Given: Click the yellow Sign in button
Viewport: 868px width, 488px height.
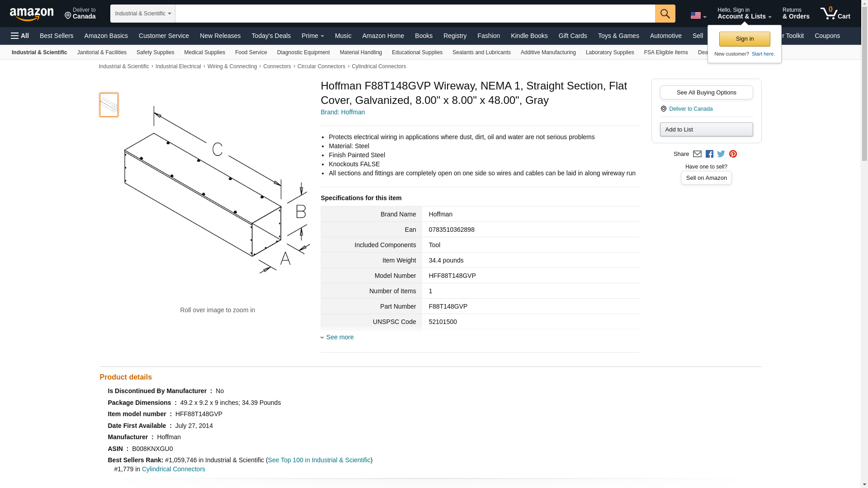Looking at the screenshot, I should pyautogui.click(x=744, y=39).
